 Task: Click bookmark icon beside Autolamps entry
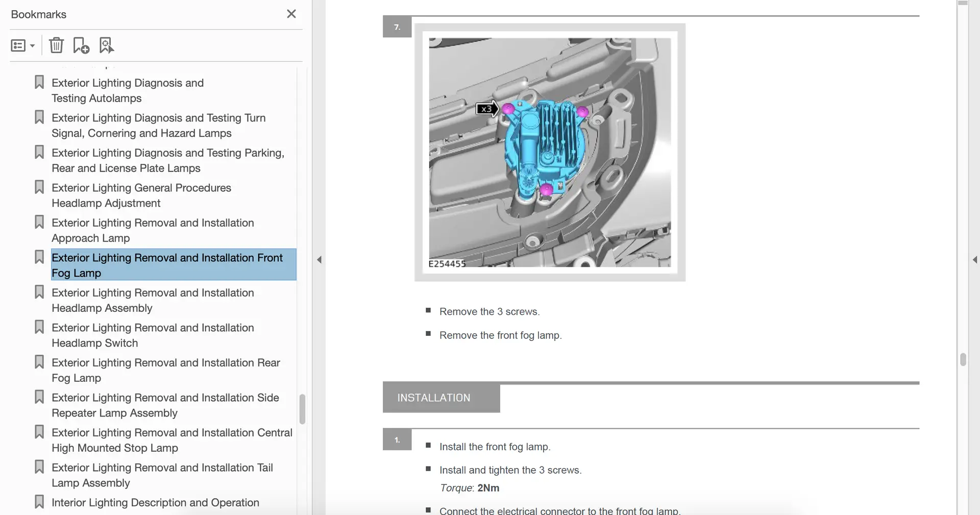pyautogui.click(x=39, y=82)
